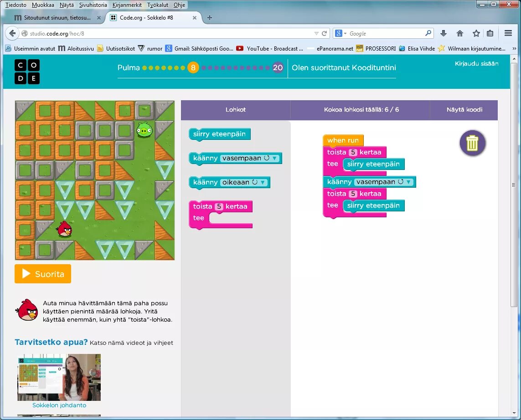This screenshot has width=521, height=420.
Task: Click Näytä koodi button
Action: (x=464, y=110)
